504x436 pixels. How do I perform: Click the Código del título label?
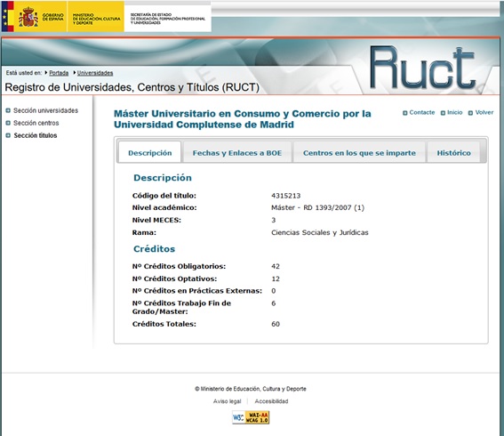pos(164,196)
